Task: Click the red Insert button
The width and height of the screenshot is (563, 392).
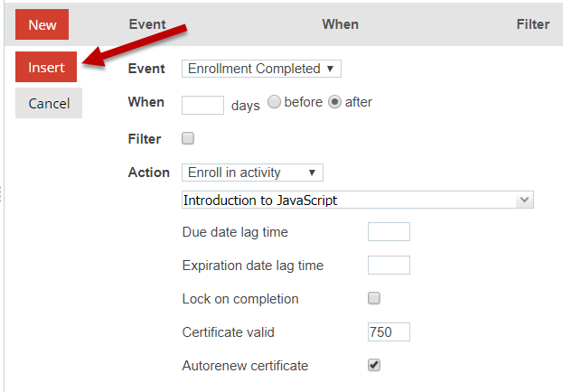Action: point(46,68)
